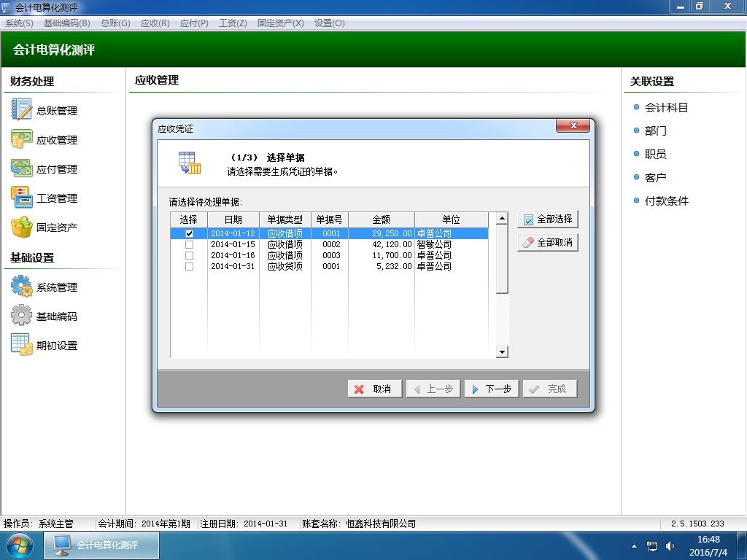Click the 完成 button

(550, 389)
